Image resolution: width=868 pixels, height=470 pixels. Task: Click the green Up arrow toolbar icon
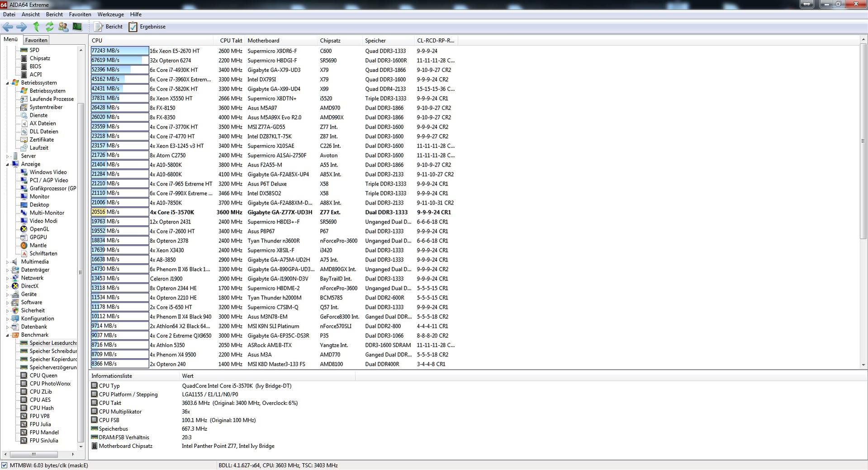coord(36,27)
